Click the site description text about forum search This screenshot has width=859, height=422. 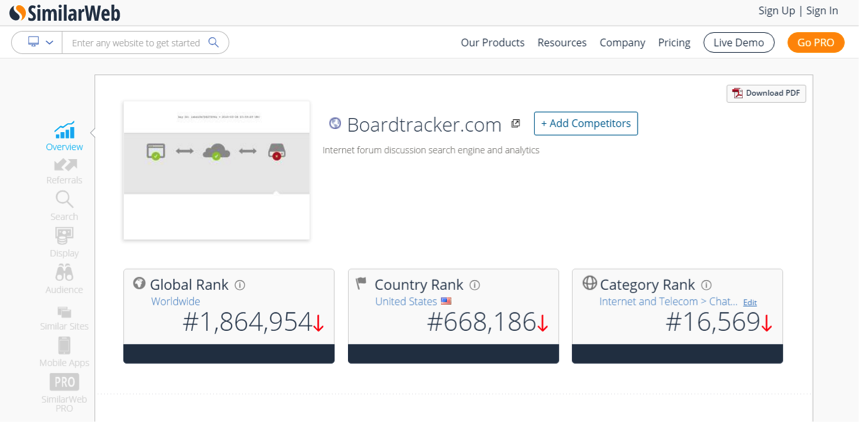tap(431, 150)
